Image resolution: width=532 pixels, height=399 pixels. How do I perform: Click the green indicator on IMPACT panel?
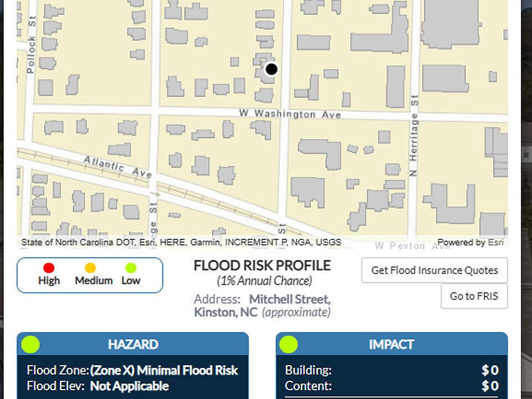289,344
